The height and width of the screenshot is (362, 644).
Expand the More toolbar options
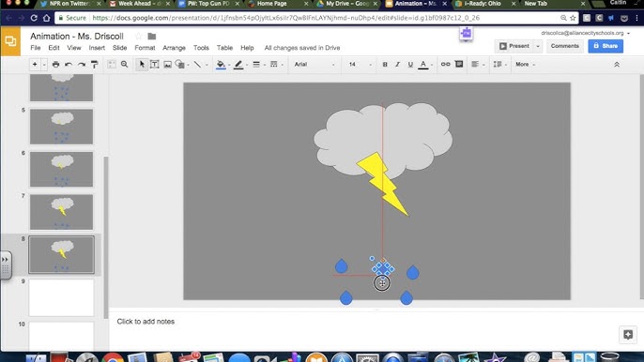[x=526, y=65]
